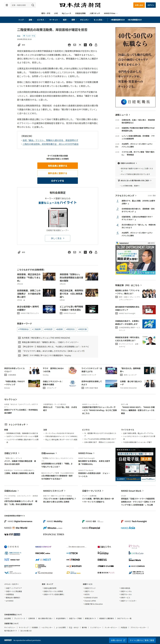Image resolution: width=160 pixels, height=644 pixels.
Task: Click the email share icon above the article
Action: tap(75, 45)
